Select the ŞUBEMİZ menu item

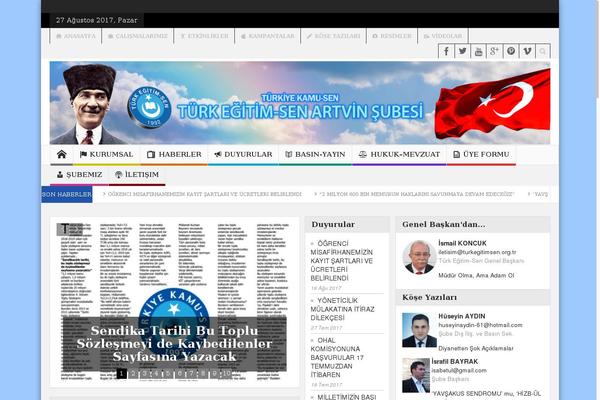pos(80,175)
